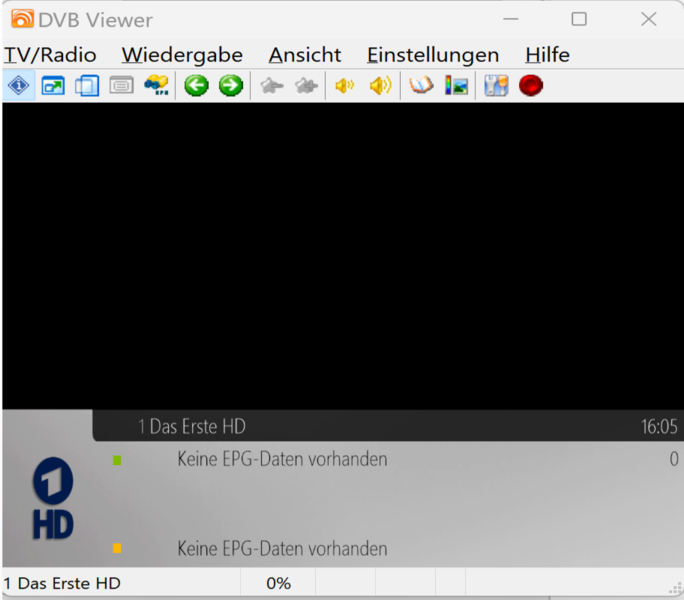This screenshot has height=600, width=684.
Task: Open the channel list book icon
Action: [x=421, y=85]
